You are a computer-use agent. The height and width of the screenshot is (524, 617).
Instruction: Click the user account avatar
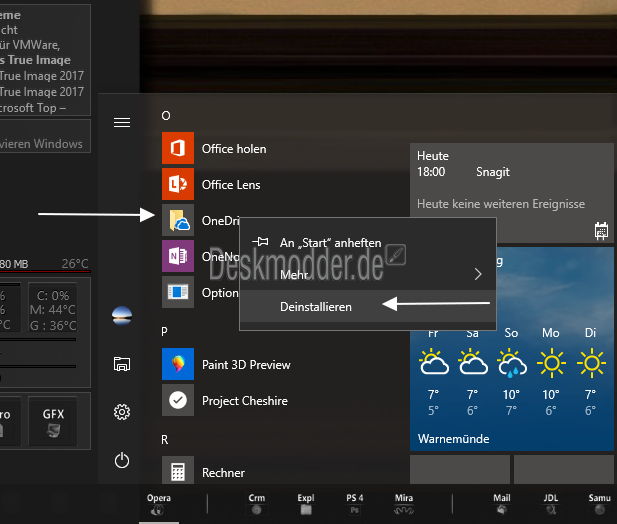[x=122, y=316]
